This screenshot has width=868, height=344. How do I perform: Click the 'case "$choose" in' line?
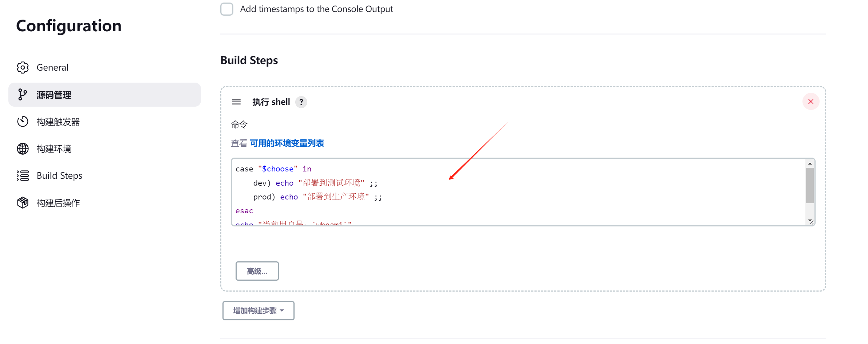tap(273, 169)
